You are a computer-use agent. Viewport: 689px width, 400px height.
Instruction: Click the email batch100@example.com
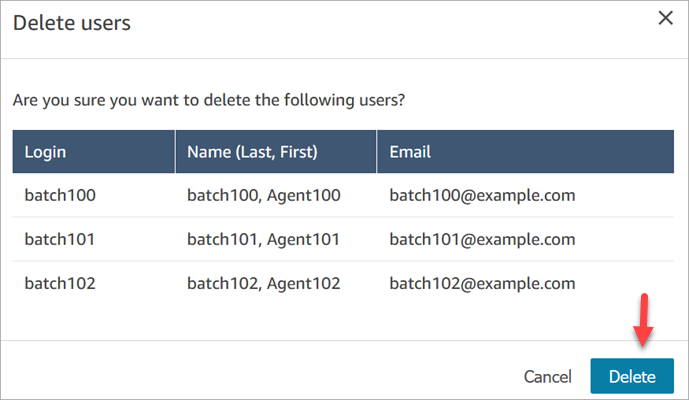482,196
